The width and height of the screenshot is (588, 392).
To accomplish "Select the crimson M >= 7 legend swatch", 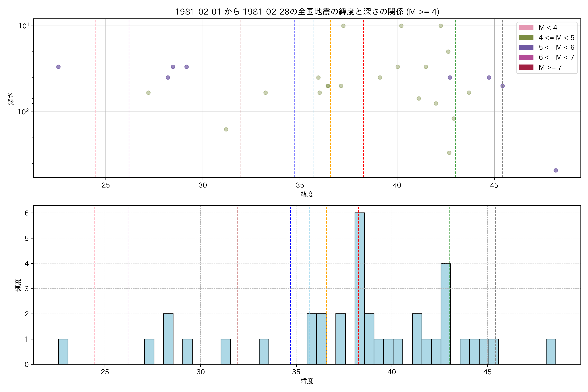I will point(526,67).
